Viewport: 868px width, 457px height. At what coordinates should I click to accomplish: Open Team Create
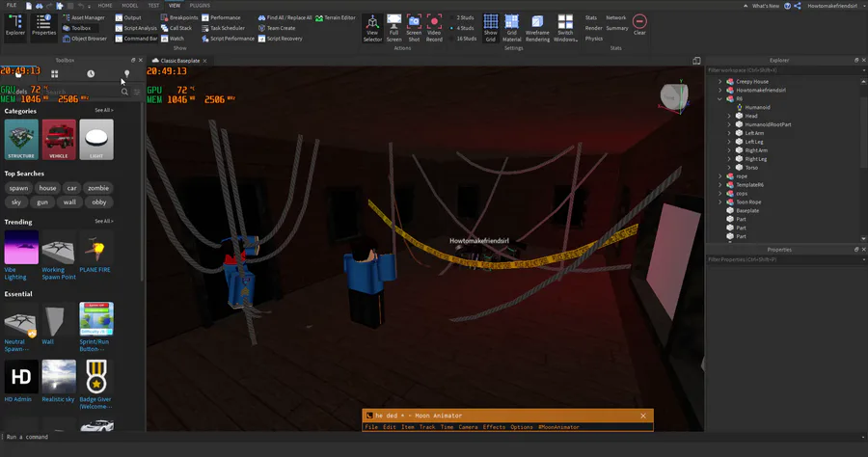(x=276, y=28)
